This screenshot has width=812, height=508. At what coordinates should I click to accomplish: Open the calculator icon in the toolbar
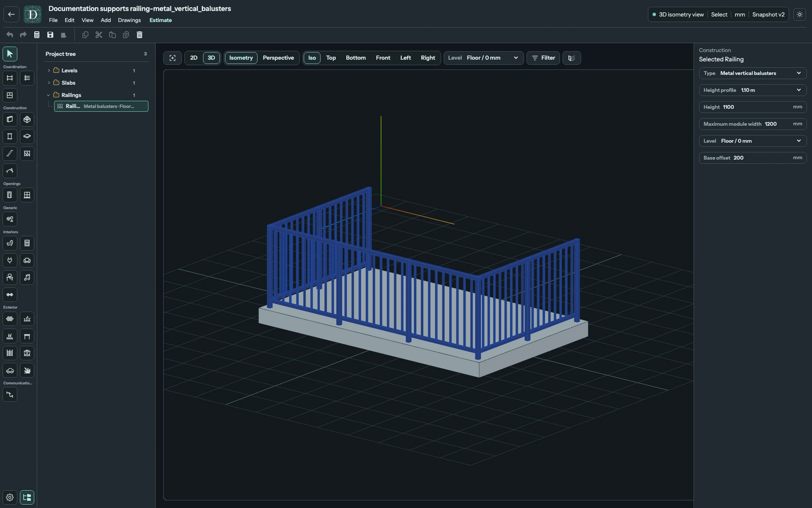tap(37, 35)
